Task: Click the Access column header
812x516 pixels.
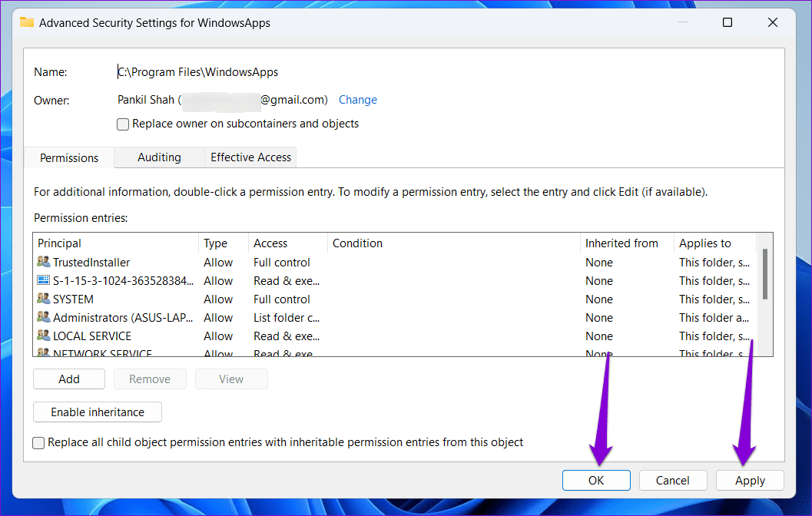Action: (288, 243)
